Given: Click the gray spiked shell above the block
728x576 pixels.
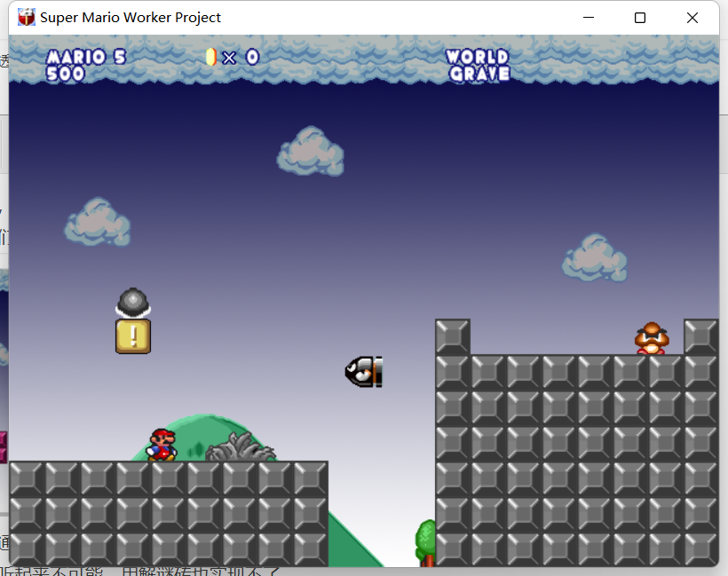Looking at the screenshot, I should click(133, 303).
